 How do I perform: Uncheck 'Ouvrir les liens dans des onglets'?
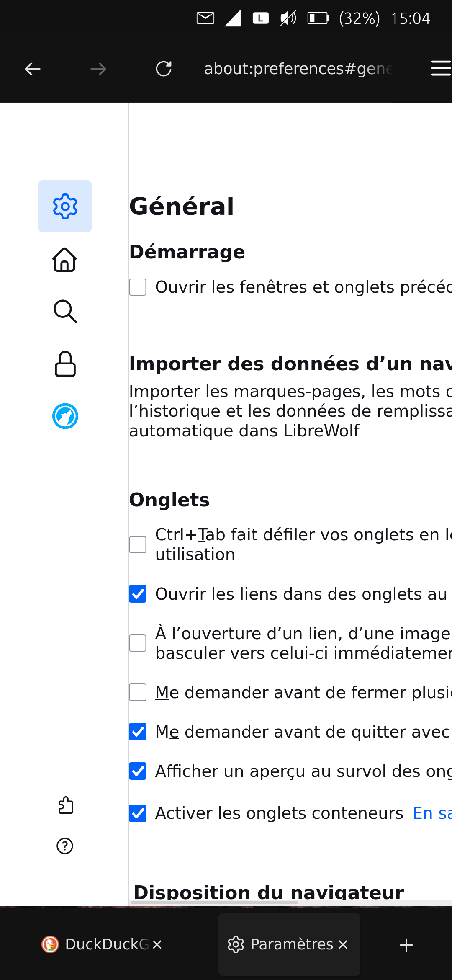[138, 594]
